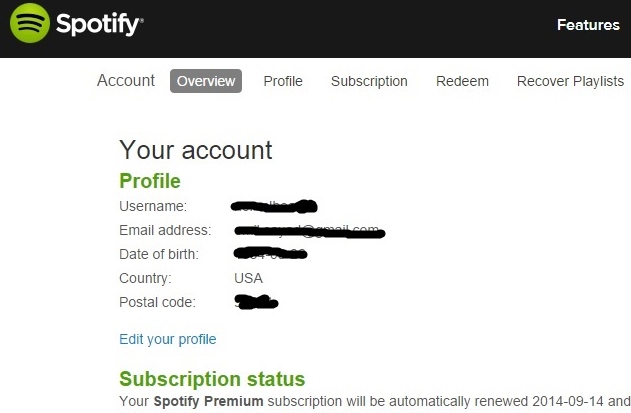Select the Email address field label

click(165, 230)
